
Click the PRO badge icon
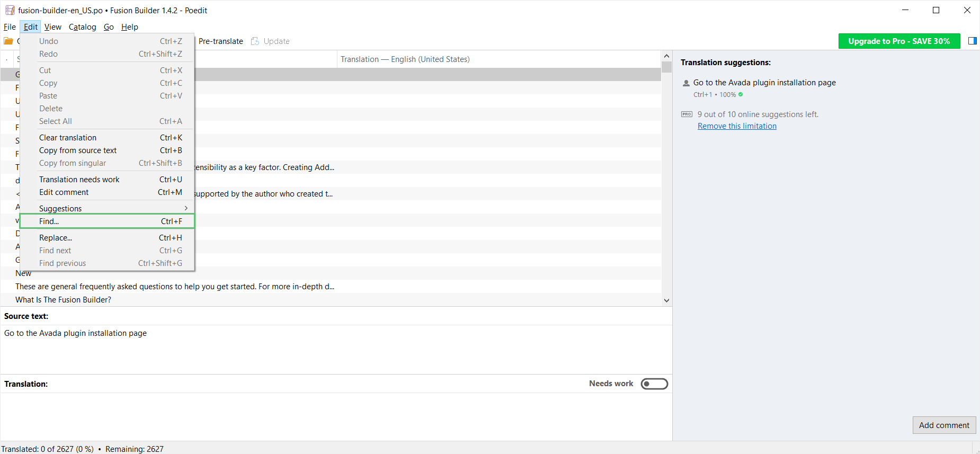click(x=687, y=114)
